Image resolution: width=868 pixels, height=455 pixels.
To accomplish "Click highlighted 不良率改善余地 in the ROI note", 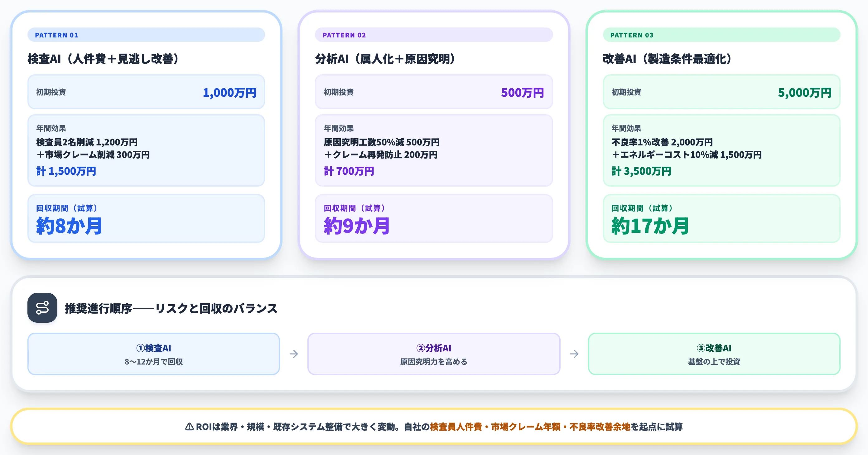I will pos(600,427).
